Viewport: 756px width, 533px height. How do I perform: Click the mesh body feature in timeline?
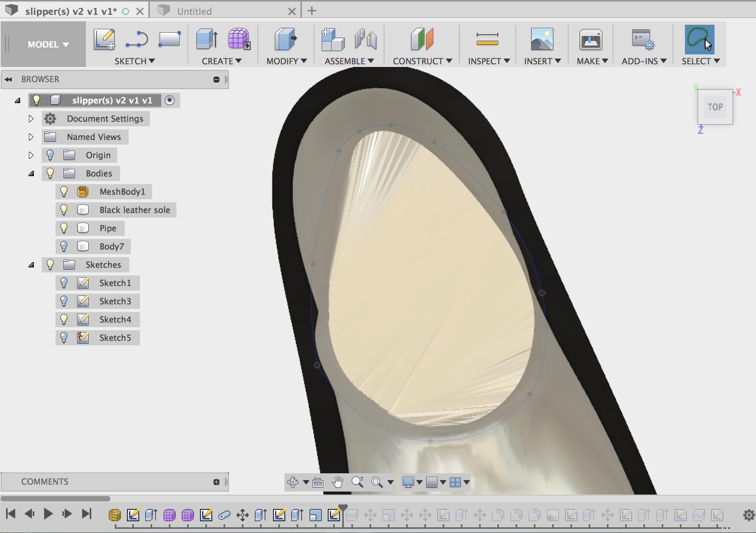(114, 515)
